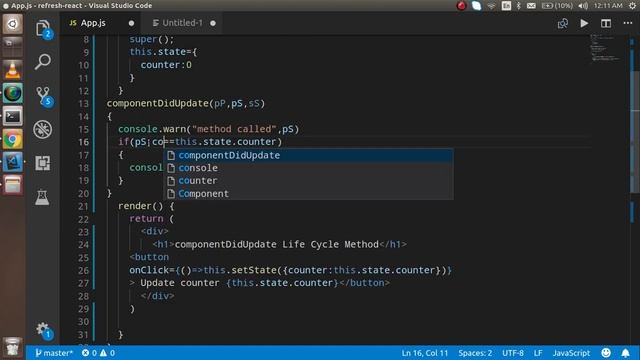The image size is (640, 360).
Task: Click Open Changes icon in editor toolbar
Action: (x=562, y=23)
